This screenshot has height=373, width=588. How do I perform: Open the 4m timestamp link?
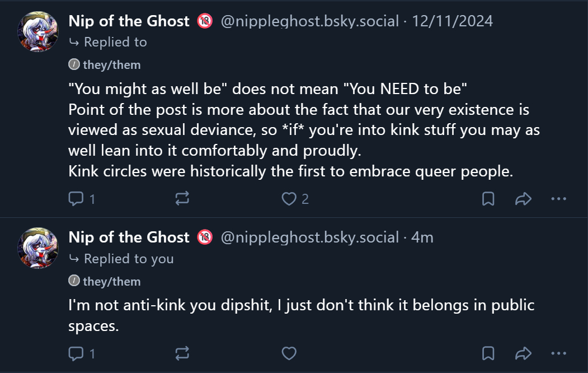pos(422,237)
